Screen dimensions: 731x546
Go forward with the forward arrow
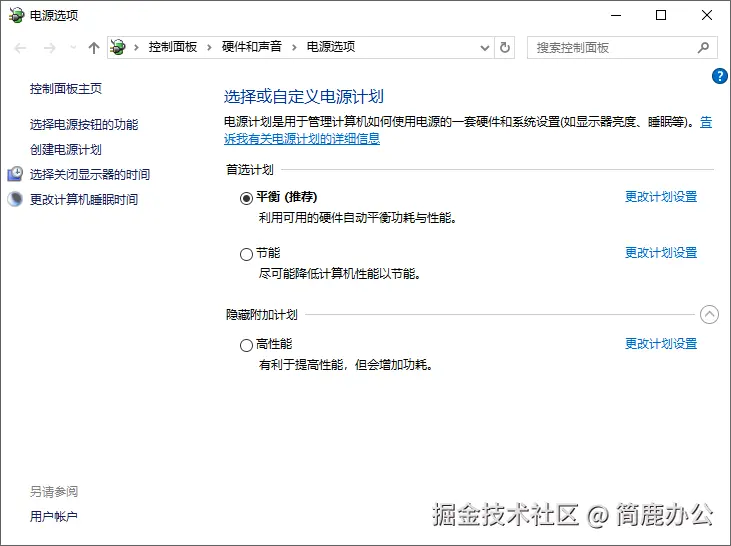pyautogui.click(x=49, y=48)
